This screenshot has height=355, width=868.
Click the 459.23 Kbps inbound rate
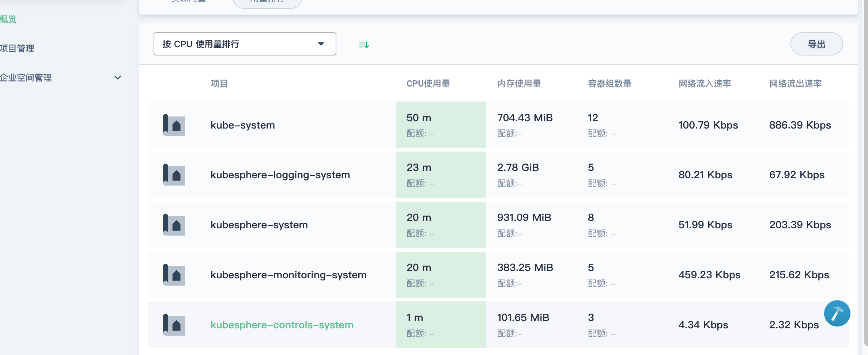click(709, 275)
